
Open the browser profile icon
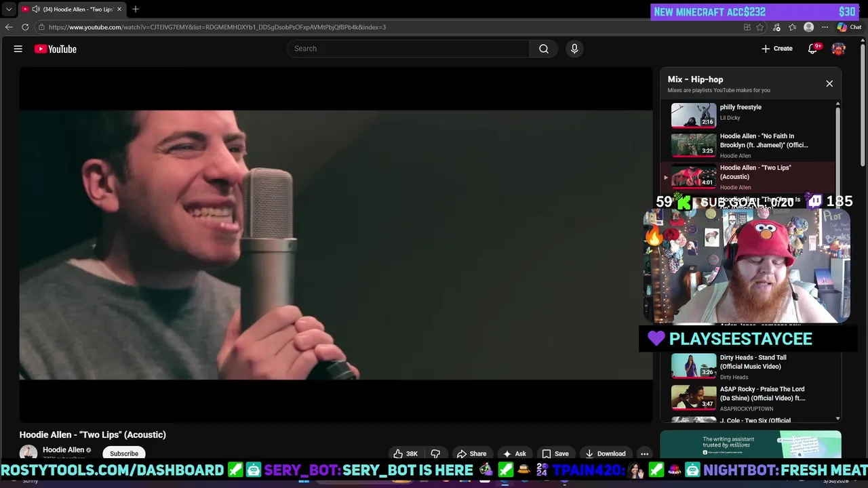point(808,27)
